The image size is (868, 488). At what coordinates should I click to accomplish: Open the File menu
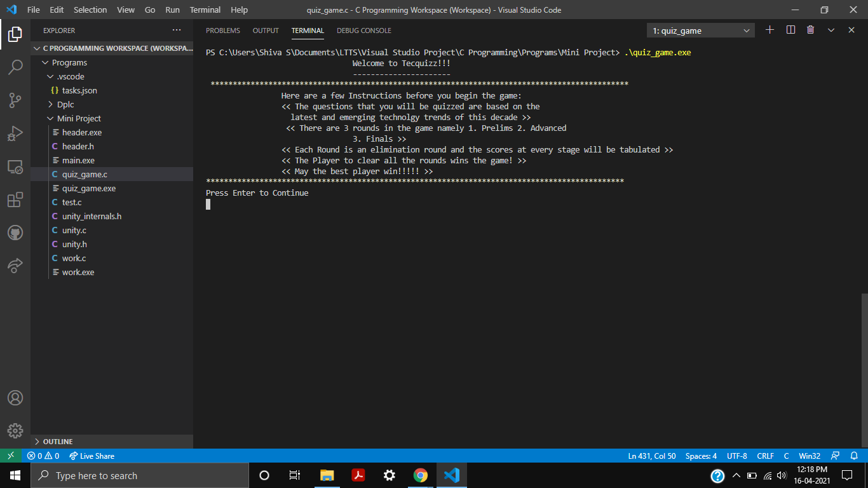34,10
